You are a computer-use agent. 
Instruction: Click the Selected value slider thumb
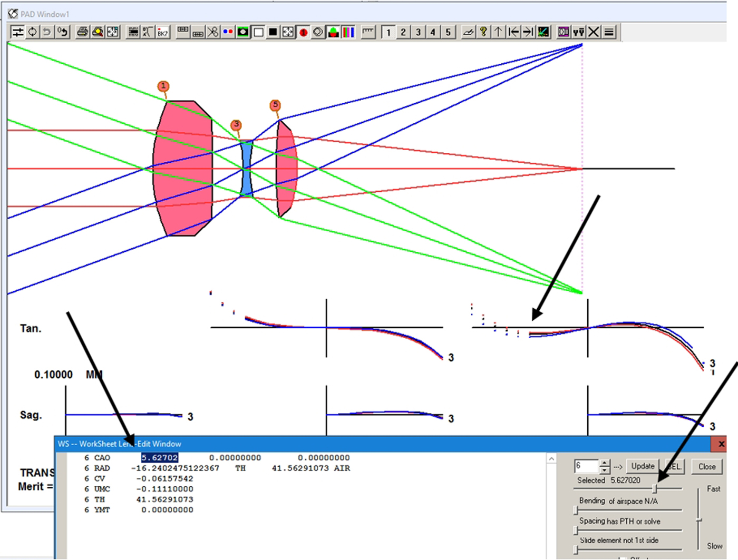655,488
